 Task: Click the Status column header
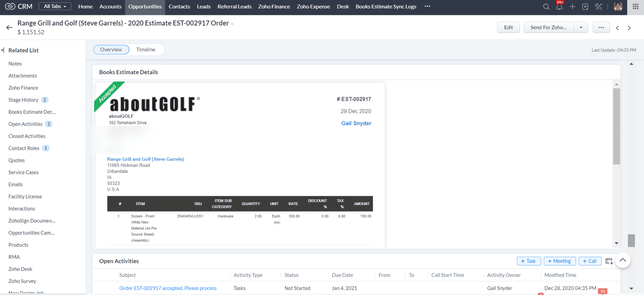(x=291, y=275)
